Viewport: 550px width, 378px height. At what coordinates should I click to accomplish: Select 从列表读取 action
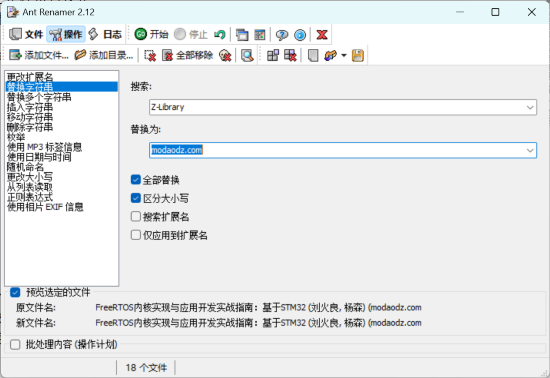point(61,187)
